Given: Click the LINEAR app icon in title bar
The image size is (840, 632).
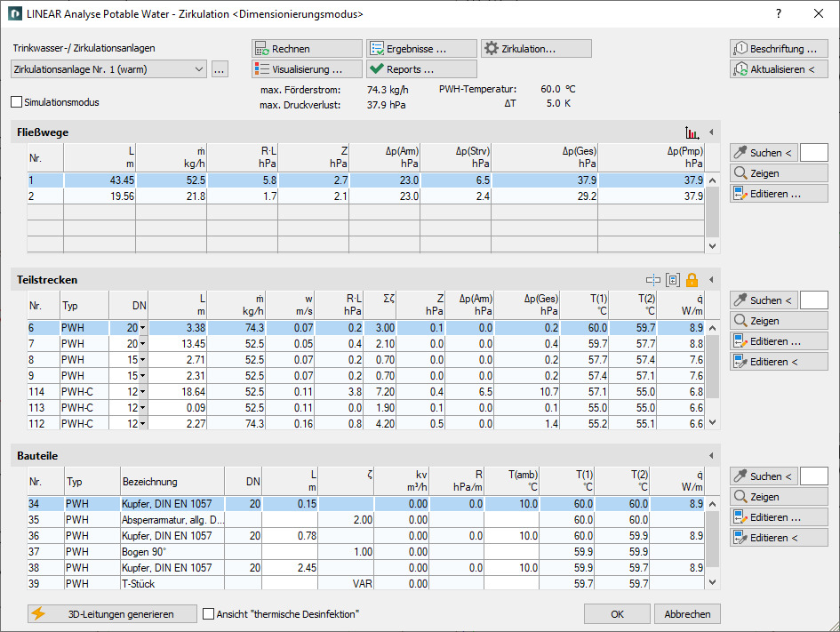Looking at the screenshot, I should pyautogui.click(x=15, y=14).
